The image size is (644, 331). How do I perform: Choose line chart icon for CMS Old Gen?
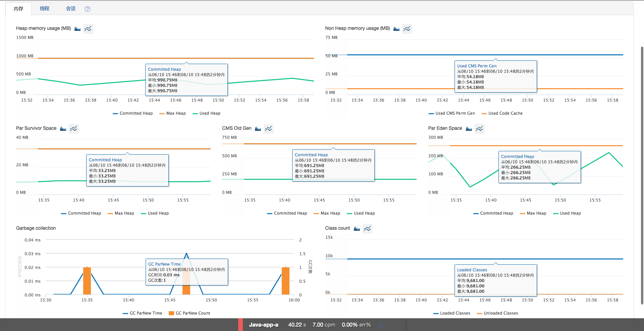pos(268,128)
